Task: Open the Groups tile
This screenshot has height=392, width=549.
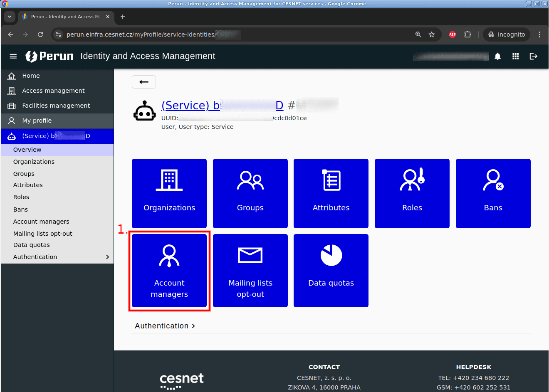Action: 250,193
